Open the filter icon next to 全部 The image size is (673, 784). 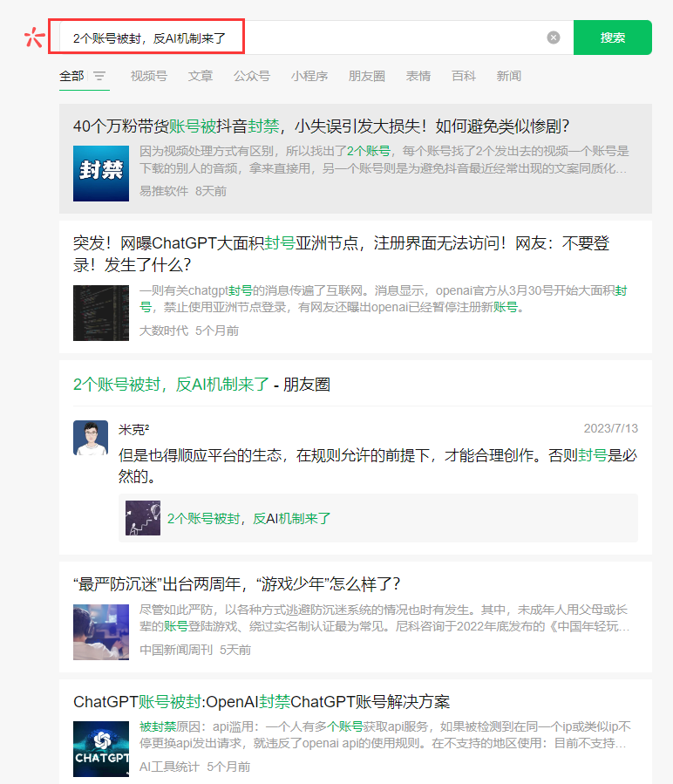click(x=99, y=76)
